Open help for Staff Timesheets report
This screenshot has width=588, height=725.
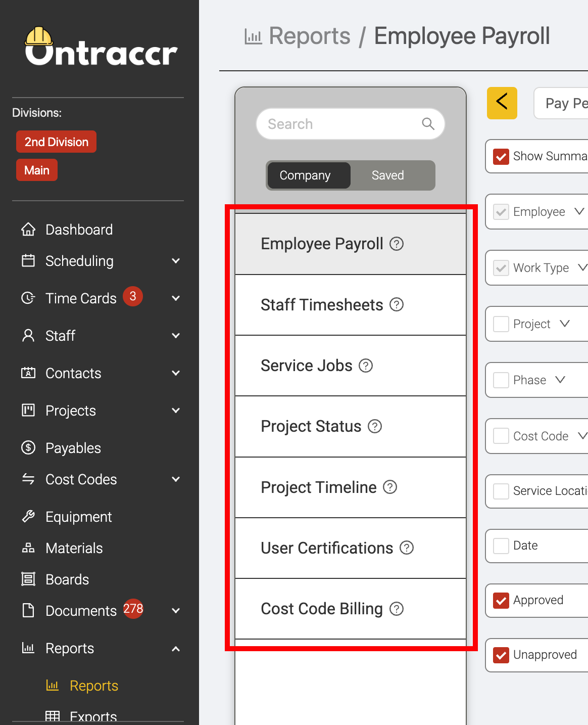coord(397,305)
